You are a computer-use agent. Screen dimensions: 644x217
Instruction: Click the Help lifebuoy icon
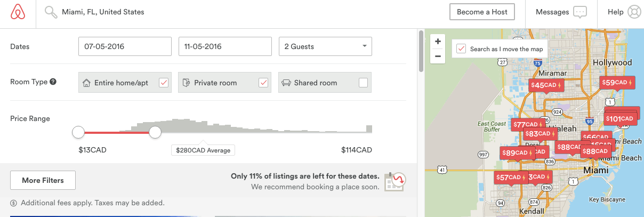(x=634, y=12)
